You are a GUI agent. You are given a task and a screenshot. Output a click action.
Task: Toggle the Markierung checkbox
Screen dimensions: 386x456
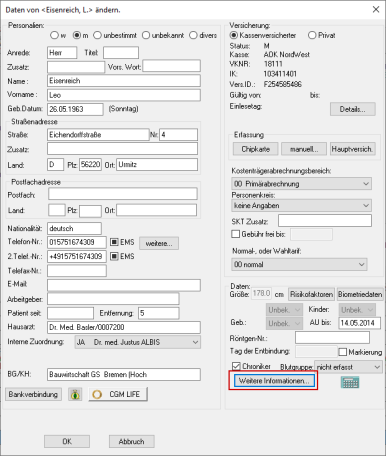(343, 352)
